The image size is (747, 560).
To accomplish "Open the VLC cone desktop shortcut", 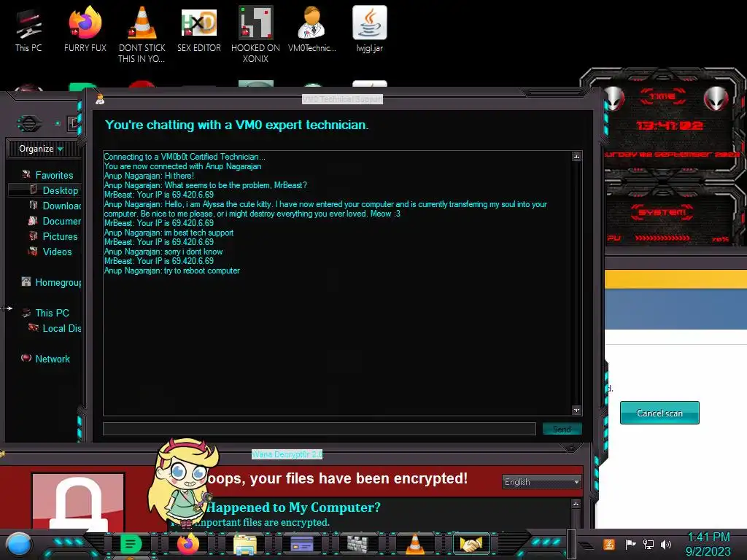I will (142, 34).
